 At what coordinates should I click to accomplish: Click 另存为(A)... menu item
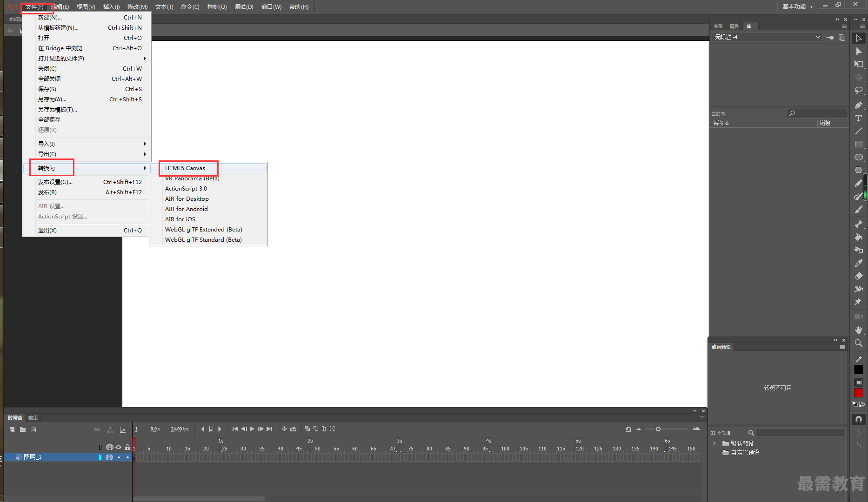click(x=87, y=99)
